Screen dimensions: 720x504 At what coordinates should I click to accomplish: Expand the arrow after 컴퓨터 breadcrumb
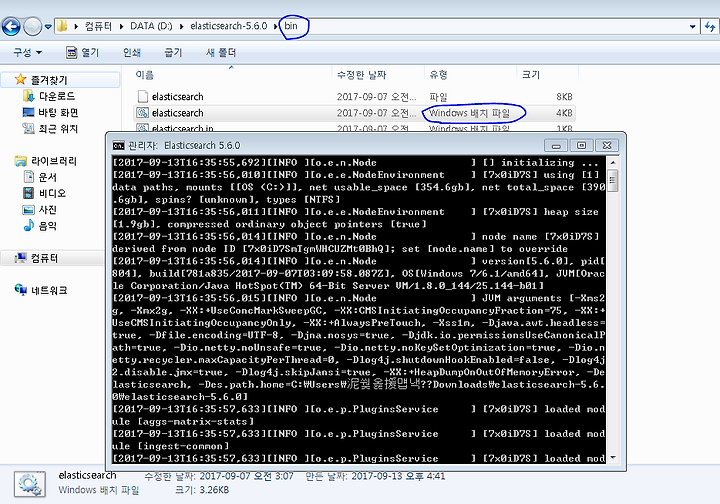click(x=122, y=27)
